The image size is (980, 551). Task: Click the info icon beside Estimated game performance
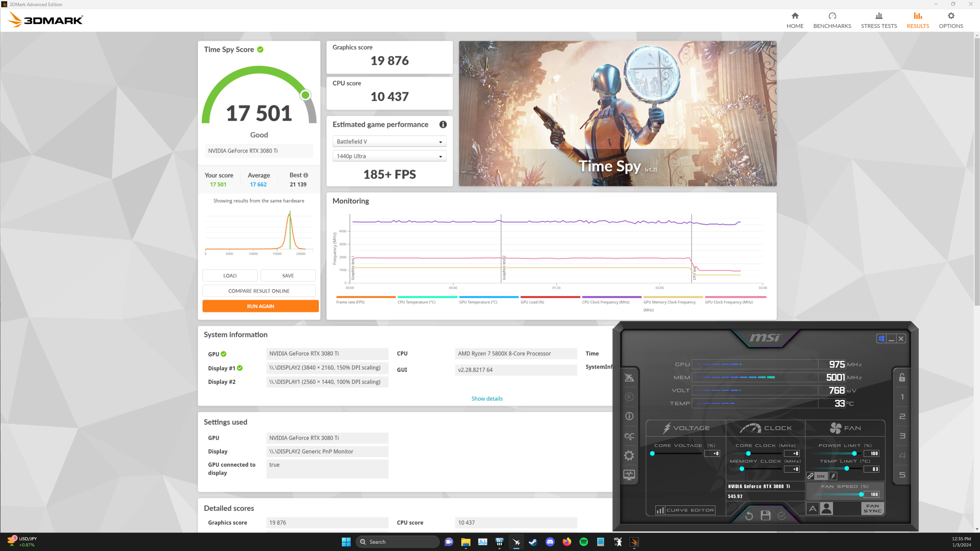443,124
